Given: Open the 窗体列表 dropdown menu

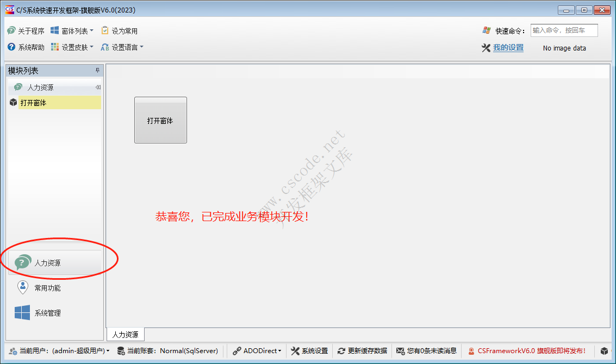Looking at the screenshot, I should coord(72,30).
